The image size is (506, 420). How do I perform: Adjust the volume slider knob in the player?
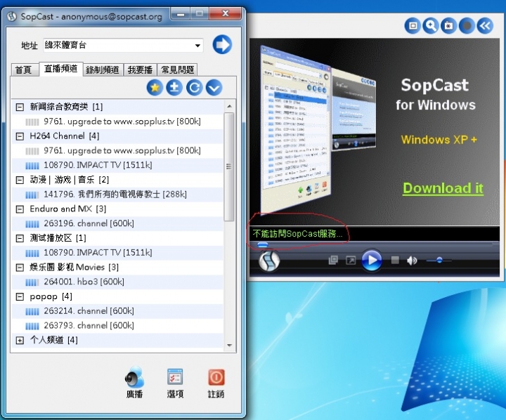(x=439, y=260)
